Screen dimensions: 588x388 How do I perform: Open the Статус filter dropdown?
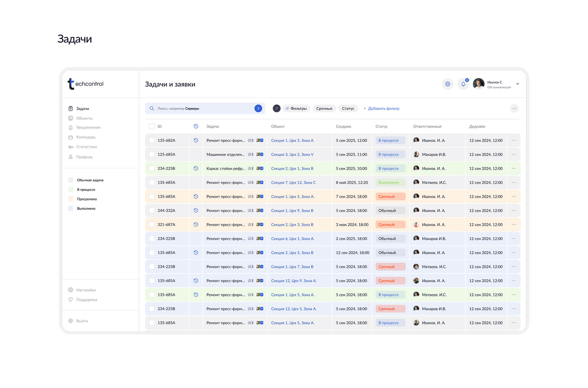coord(348,108)
